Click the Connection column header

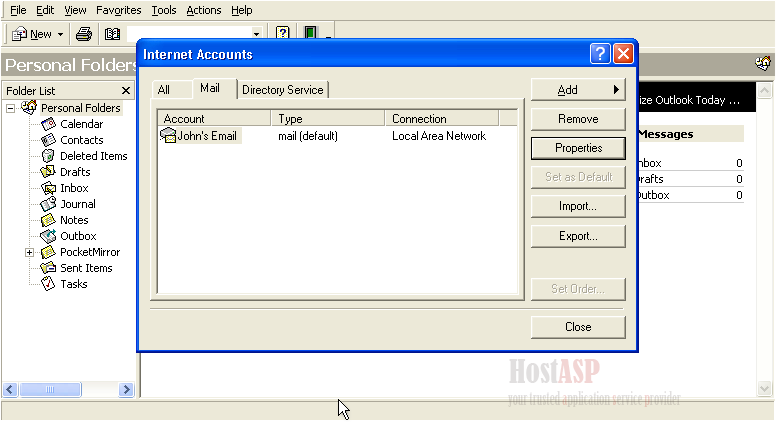point(442,119)
